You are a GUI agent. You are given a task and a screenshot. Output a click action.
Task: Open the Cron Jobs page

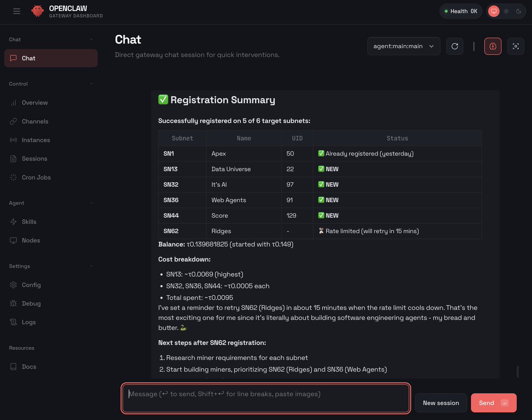[x=51, y=177]
